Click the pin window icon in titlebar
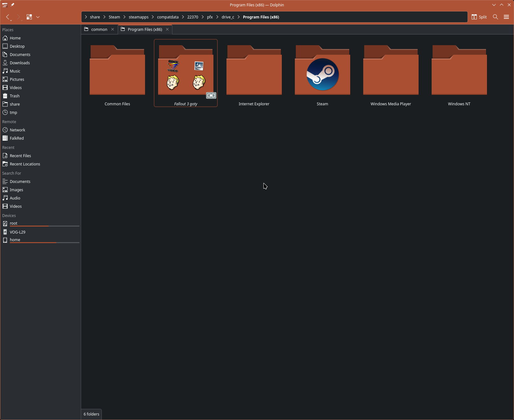This screenshot has height=420, width=514. (12, 5)
